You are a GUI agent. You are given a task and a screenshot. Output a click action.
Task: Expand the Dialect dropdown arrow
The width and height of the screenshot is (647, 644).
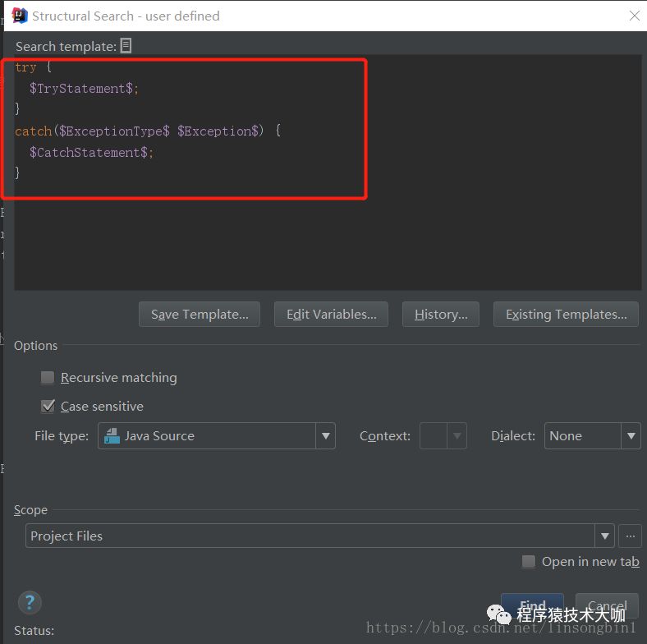click(x=631, y=436)
